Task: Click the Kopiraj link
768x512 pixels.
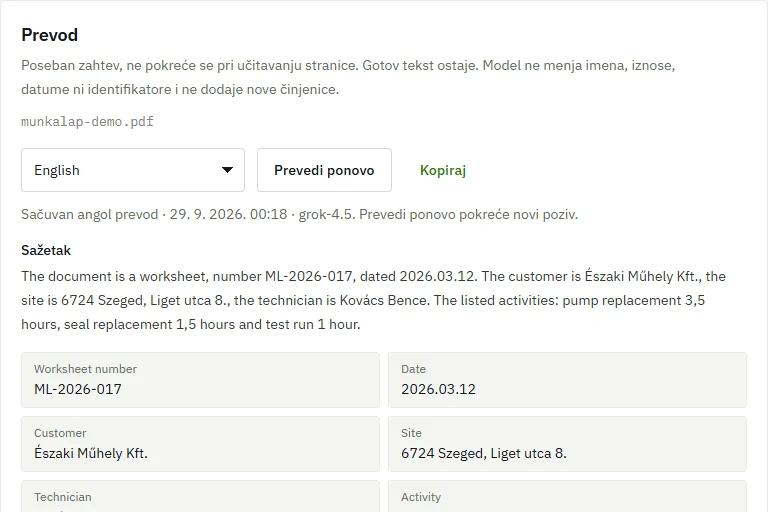Action: (x=443, y=170)
